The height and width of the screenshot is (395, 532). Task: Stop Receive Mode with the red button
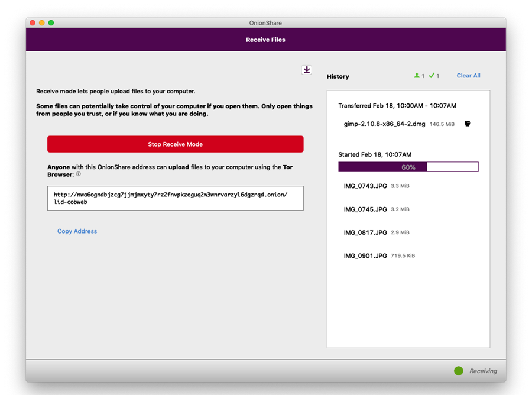pos(176,144)
